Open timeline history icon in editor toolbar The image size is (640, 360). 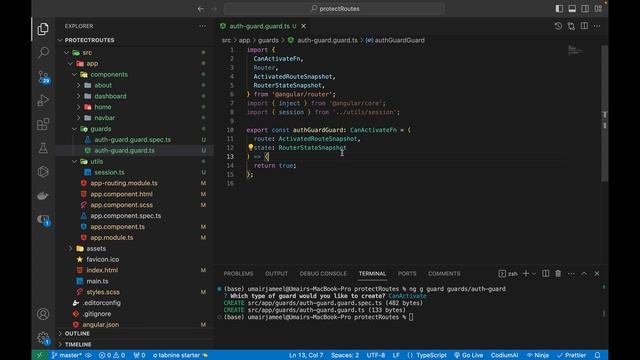coord(558,26)
